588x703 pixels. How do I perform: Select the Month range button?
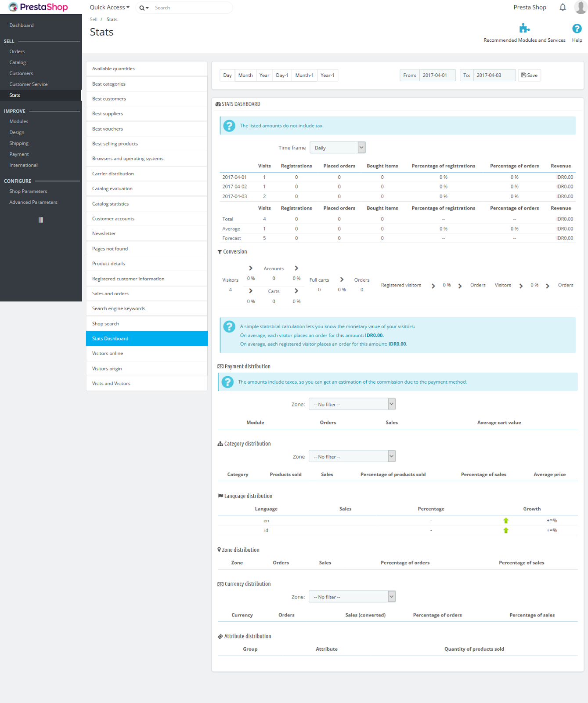point(245,75)
